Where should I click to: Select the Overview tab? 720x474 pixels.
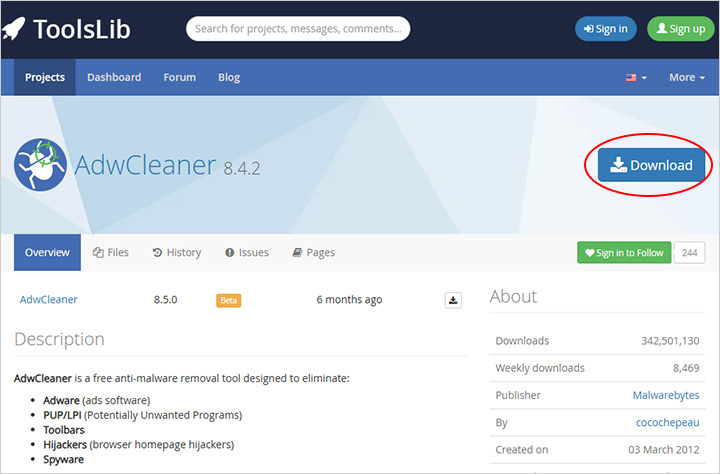[x=47, y=252]
